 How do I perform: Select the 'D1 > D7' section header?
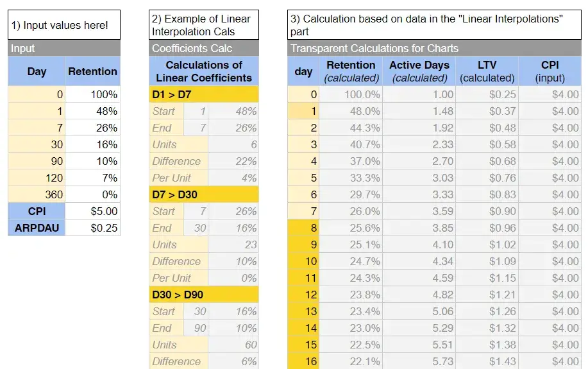204,94
